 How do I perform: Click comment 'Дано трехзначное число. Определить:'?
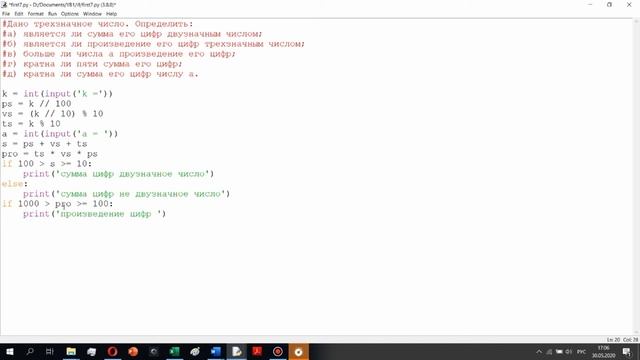tap(98, 24)
